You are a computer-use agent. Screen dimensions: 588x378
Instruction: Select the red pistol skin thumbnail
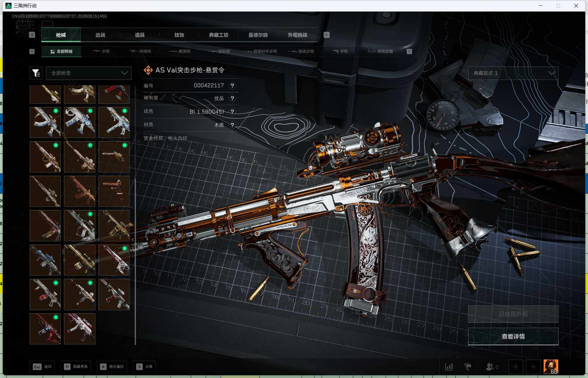[x=114, y=191]
